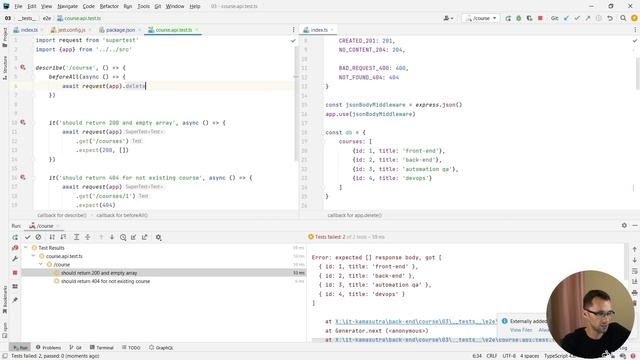Expand all test results nodes
640x360 pixels.
click(x=76, y=237)
